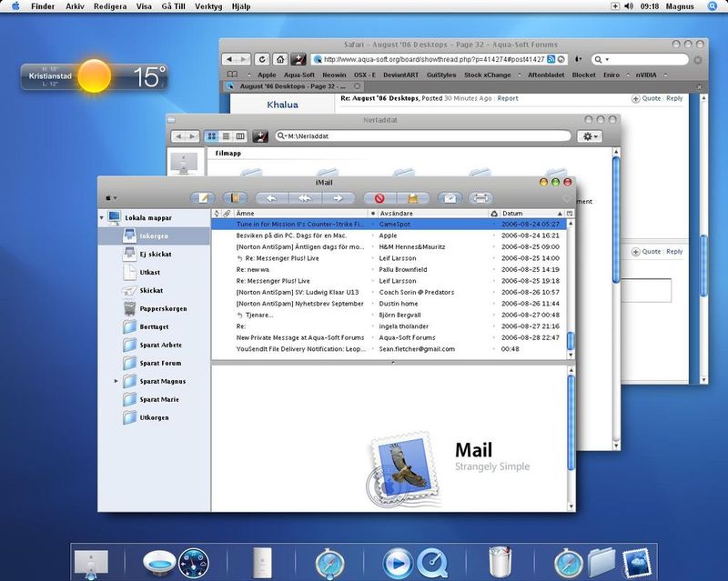Compose a new message in iMail
Image resolution: width=728 pixels, height=581 pixels.
[202, 198]
